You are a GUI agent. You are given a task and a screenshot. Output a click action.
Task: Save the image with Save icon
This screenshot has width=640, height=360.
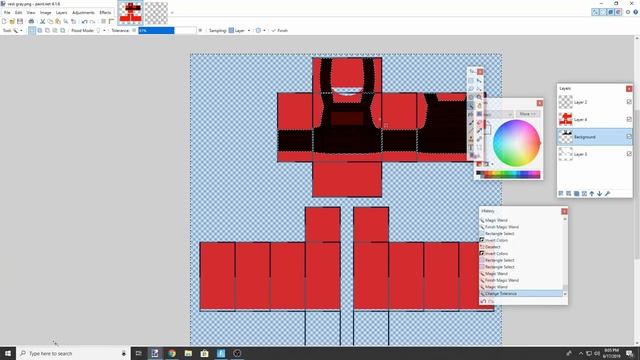click(20, 21)
